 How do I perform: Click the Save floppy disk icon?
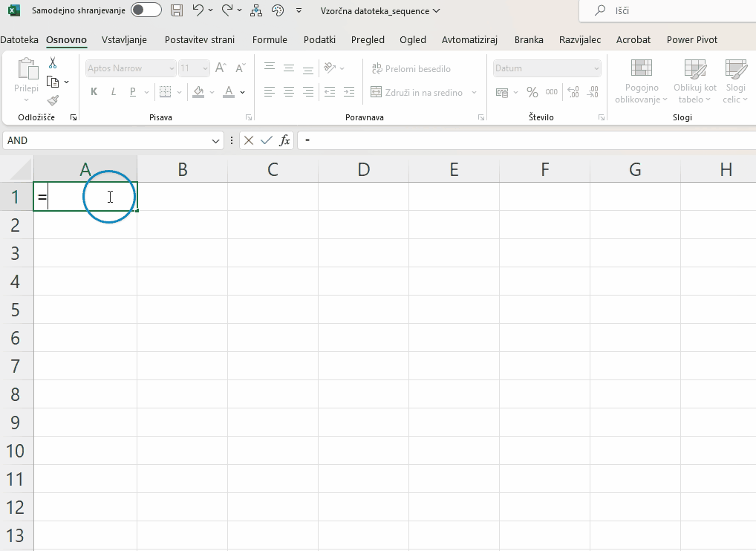click(x=176, y=10)
